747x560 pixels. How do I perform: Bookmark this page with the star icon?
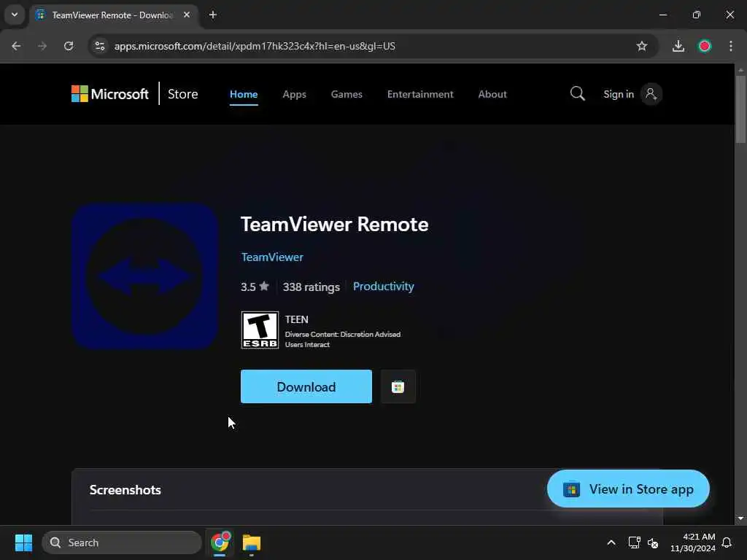click(642, 46)
